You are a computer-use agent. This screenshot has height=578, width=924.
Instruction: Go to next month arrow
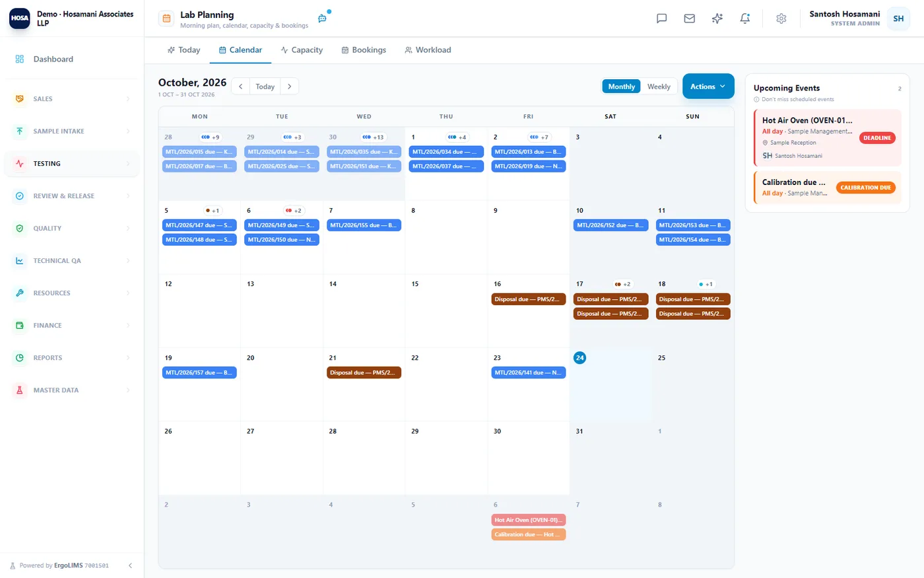click(x=289, y=87)
